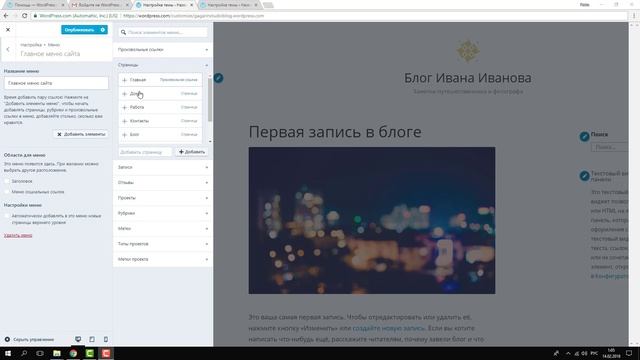The height and width of the screenshot is (360, 640).
Task: Expand the Рубрики section
Action: pyautogui.click(x=163, y=213)
